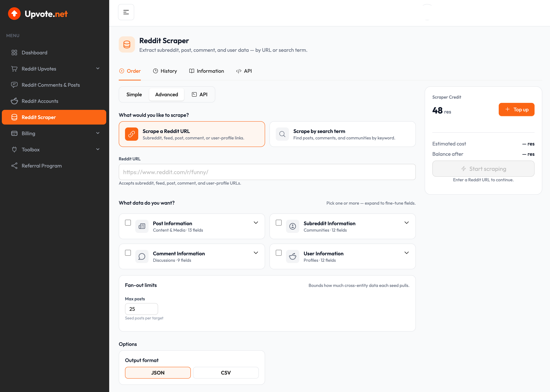
Task: Check the User Information checkbox
Action: click(279, 253)
